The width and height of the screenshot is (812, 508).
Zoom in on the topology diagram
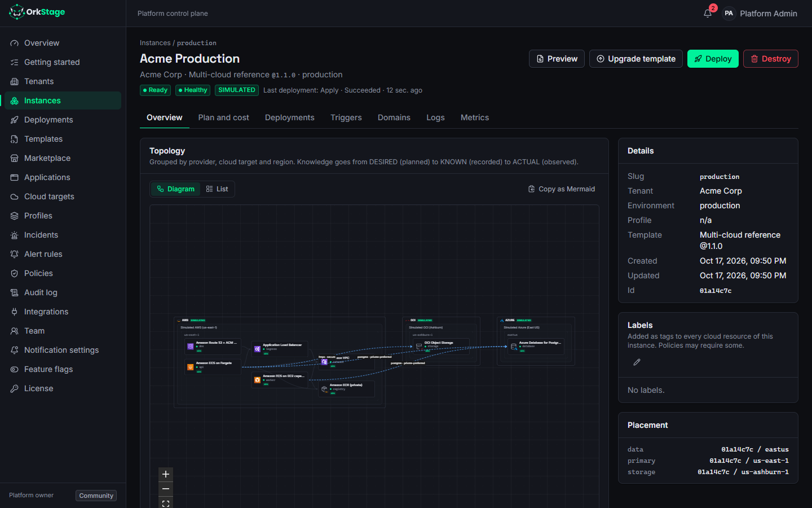pos(166,474)
